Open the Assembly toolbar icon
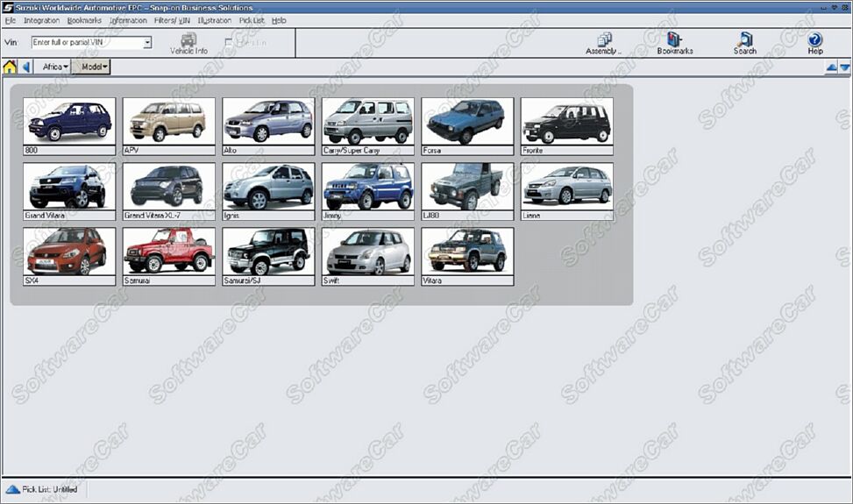 pyautogui.click(x=603, y=43)
